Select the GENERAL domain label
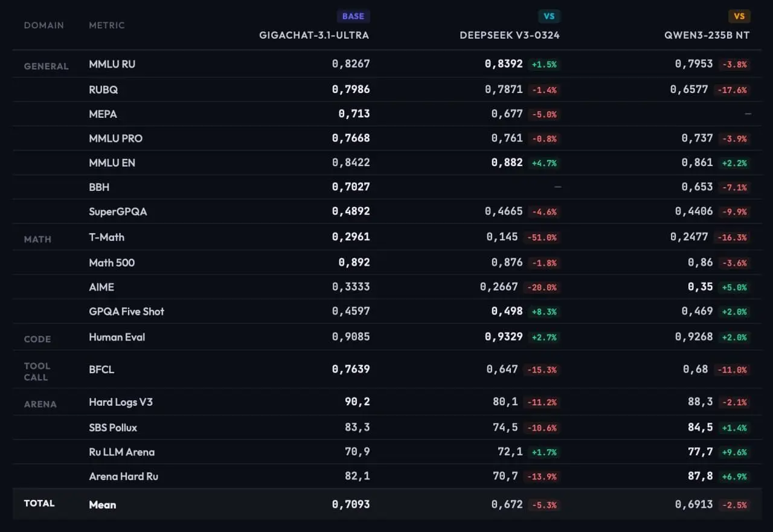Screen dimensions: 773x532 [47, 66]
